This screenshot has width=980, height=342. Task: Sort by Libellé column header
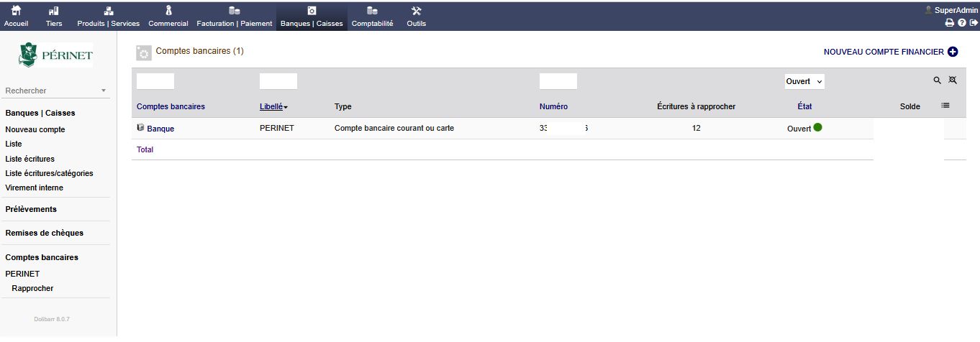tap(271, 106)
